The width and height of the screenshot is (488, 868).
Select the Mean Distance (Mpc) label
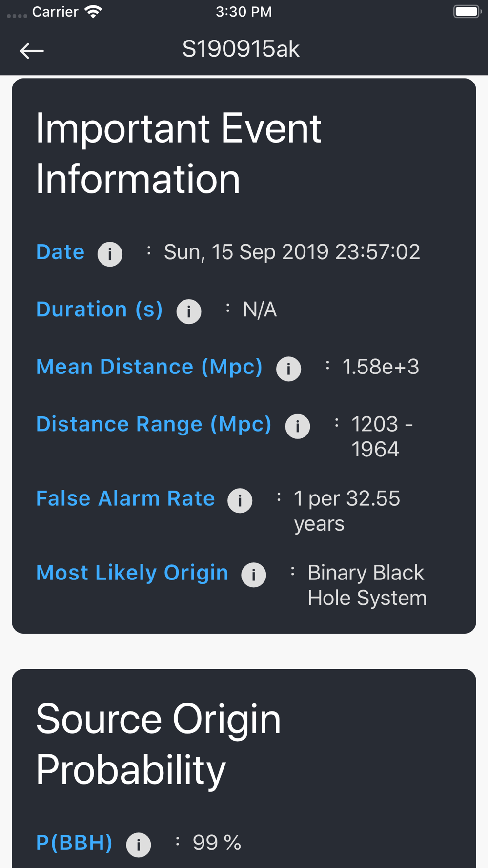149,367
